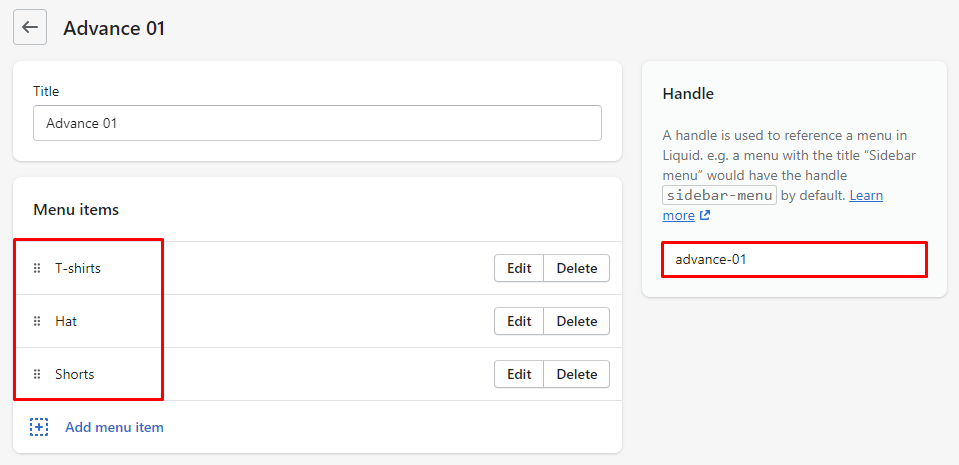Click the handle field containing advance-01

click(x=794, y=259)
